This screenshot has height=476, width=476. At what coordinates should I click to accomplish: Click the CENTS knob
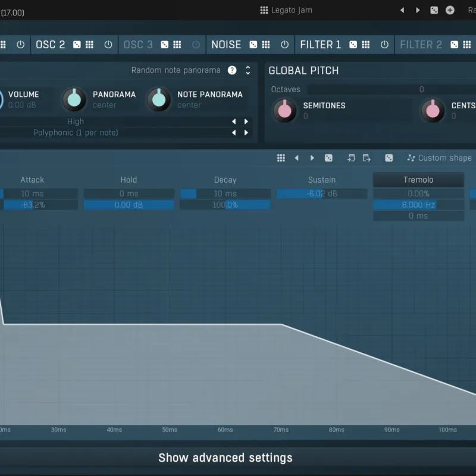point(433,111)
